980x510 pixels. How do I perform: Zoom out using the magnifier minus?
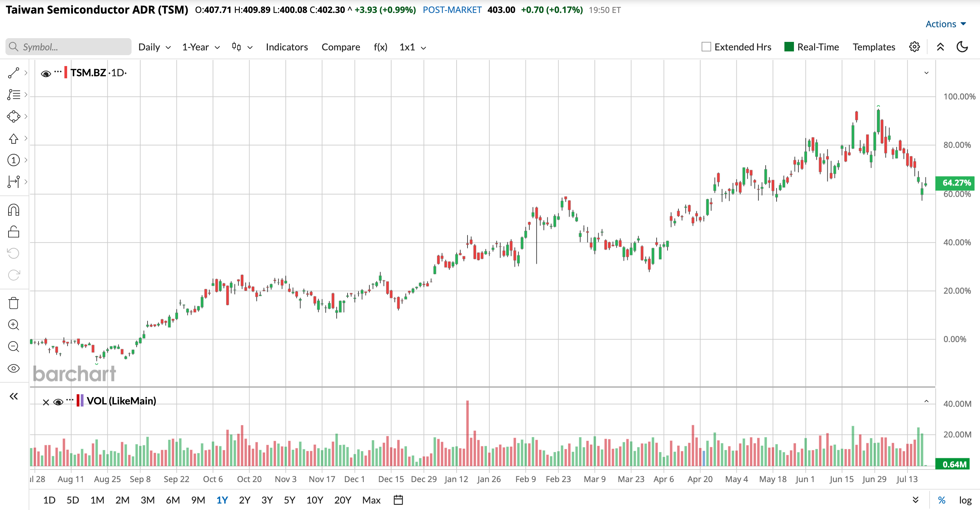pos(13,347)
